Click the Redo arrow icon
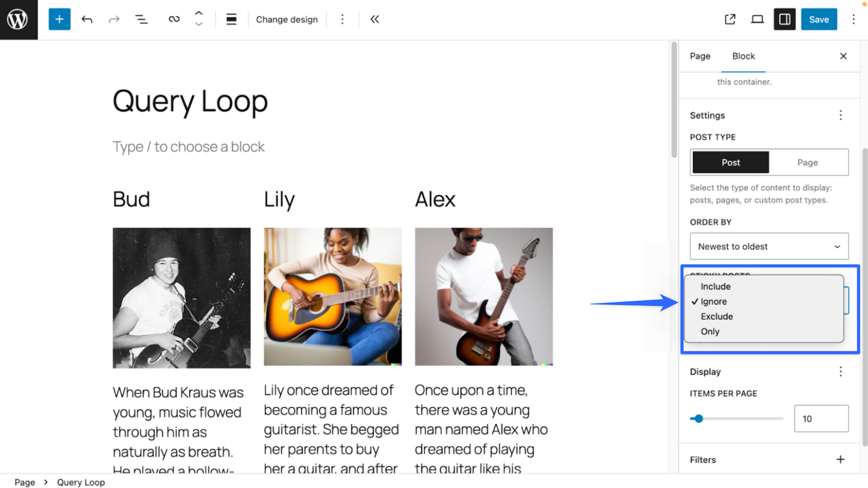 click(114, 19)
